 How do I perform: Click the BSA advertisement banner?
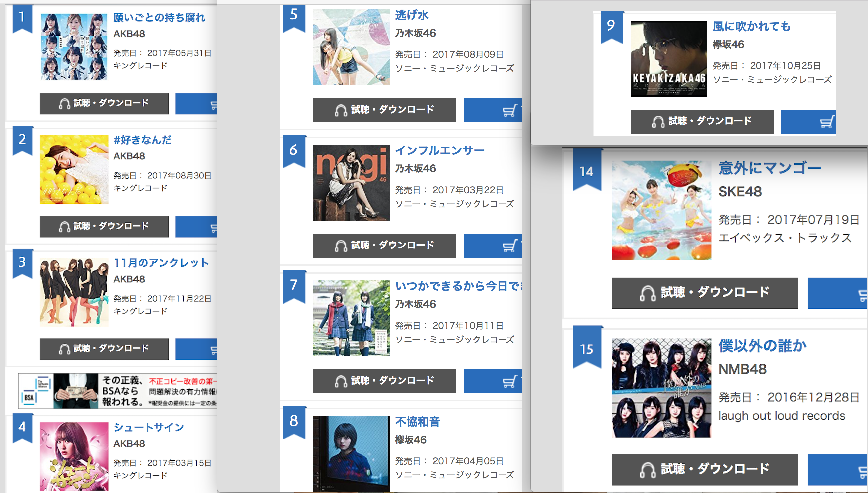(118, 391)
